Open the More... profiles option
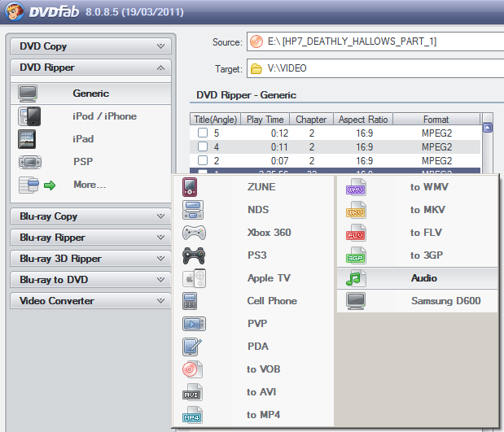Screen dimensions: 504x432 pyautogui.click(x=90, y=185)
